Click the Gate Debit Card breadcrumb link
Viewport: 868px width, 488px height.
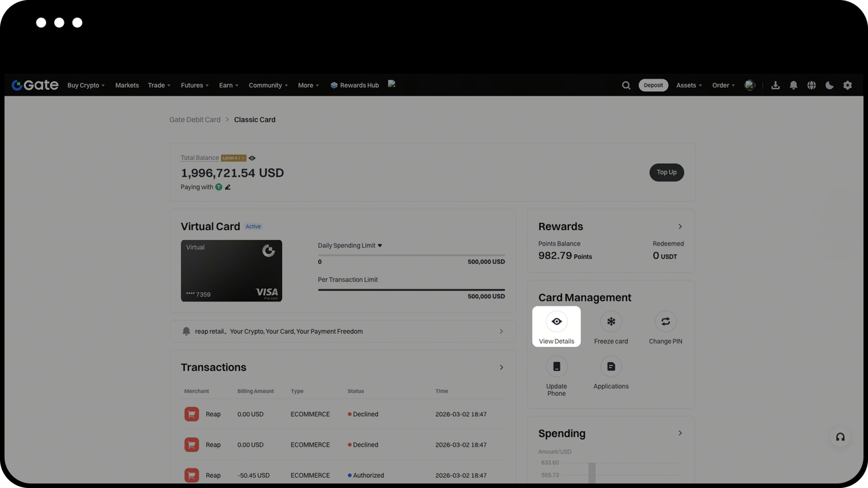(195, 120)
